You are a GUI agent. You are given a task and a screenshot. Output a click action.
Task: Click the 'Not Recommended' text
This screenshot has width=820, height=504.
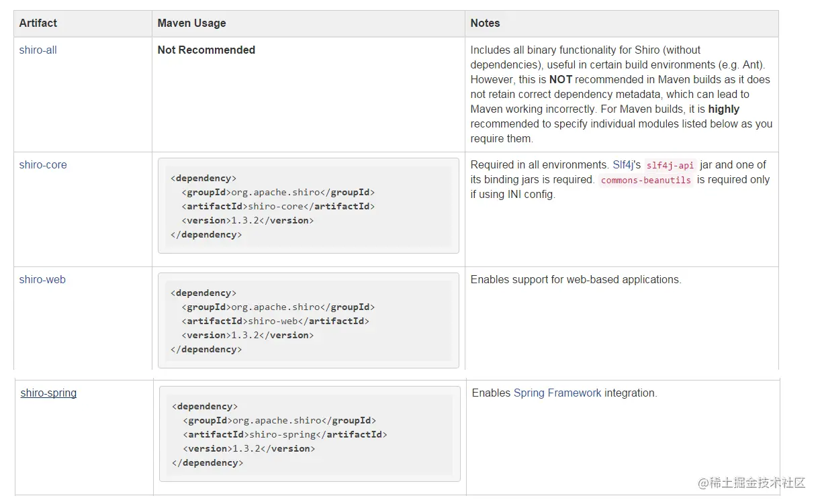click(x=206, y=50)
